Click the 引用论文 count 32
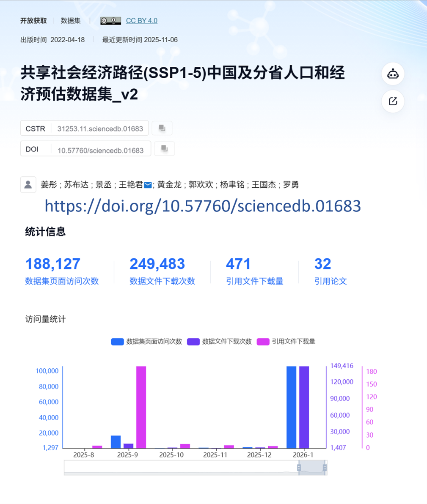The width and height of the screenshot is (427, 504). click(x=322, y=264)
